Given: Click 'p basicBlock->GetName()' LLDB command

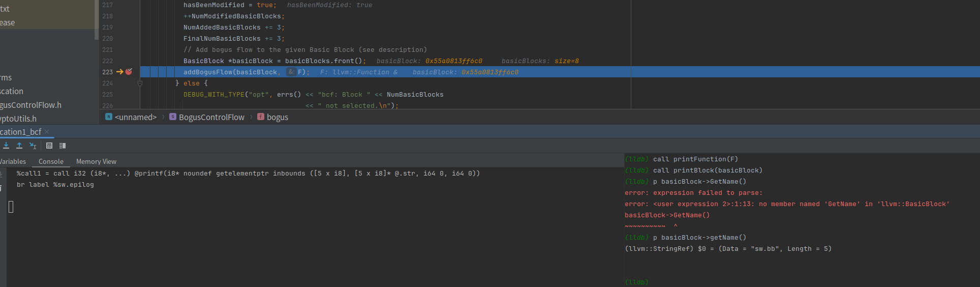Looking at the screenshot, I should pyautogui.click(x=699, y=182).
